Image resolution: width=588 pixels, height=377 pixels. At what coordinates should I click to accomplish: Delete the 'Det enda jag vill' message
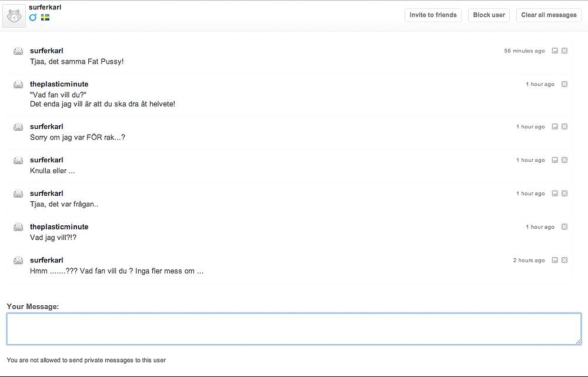564,85
